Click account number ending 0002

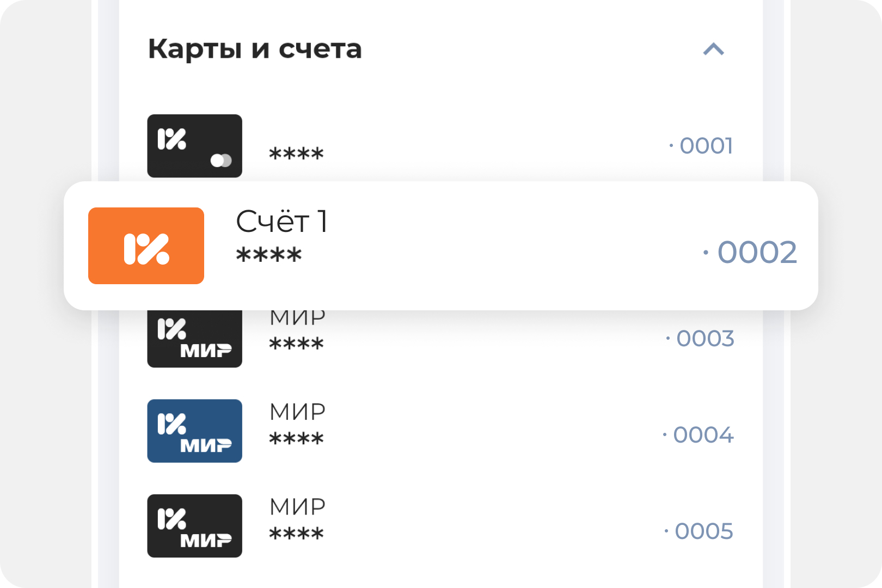(x=750, y=253)
